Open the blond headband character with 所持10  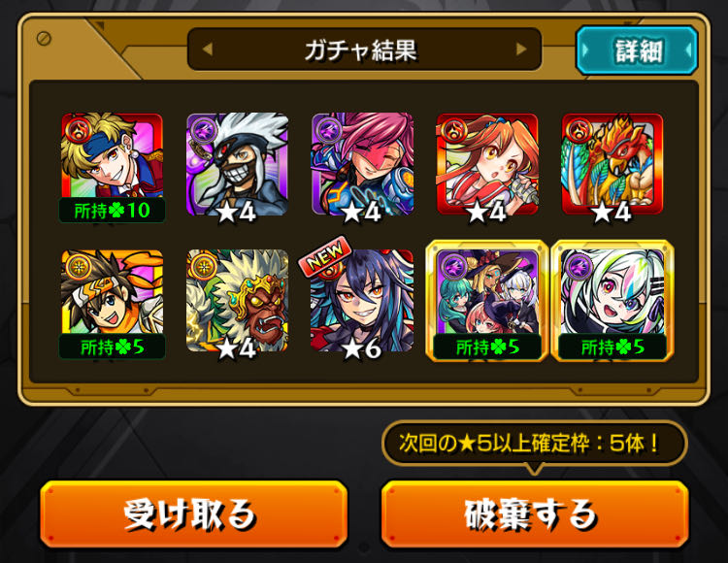pos(113,166)
